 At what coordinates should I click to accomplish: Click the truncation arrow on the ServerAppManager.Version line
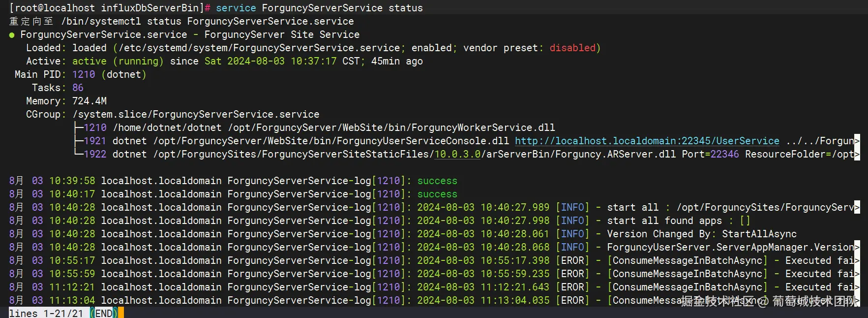coord(857,247)
